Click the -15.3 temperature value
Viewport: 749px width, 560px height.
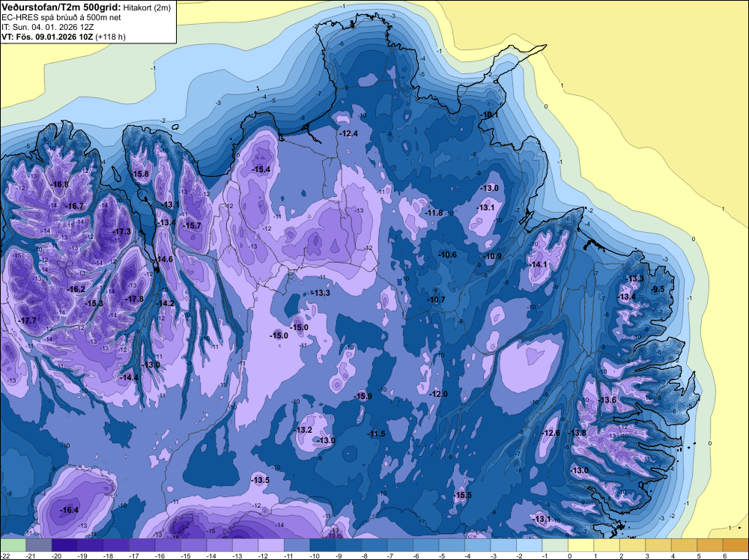(x=94, y=303)
